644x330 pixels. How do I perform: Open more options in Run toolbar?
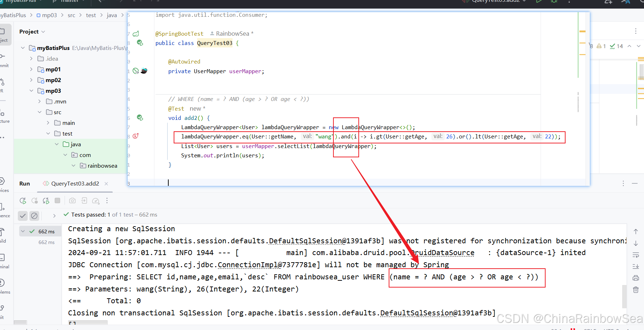click(x=107, y=200)
